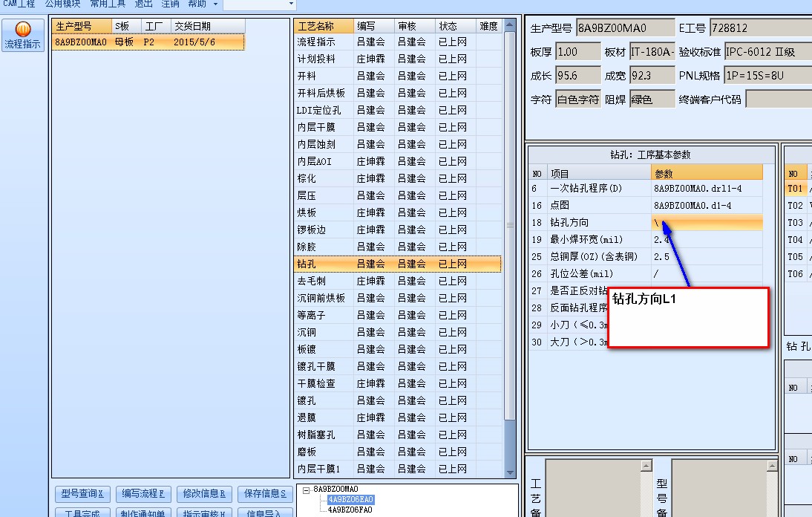
Task: Select the 流程指示 process row
Action: 398,42
